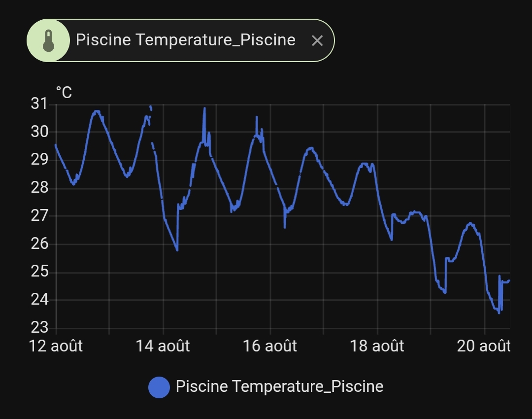The width and height of the screenshot is (532, 419).
Task: Remove the Piscine Temperature_Piscine chip
Action: (x=317, y=40)
